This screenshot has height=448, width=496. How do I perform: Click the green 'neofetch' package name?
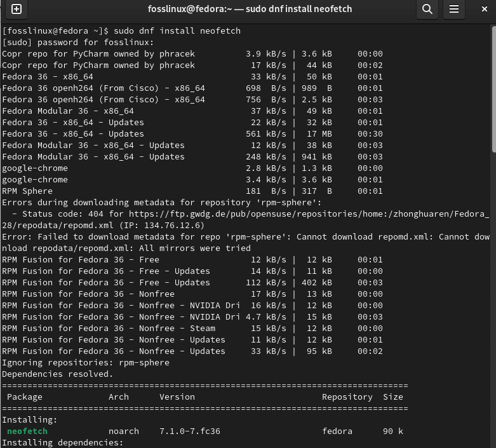[27, 431]
